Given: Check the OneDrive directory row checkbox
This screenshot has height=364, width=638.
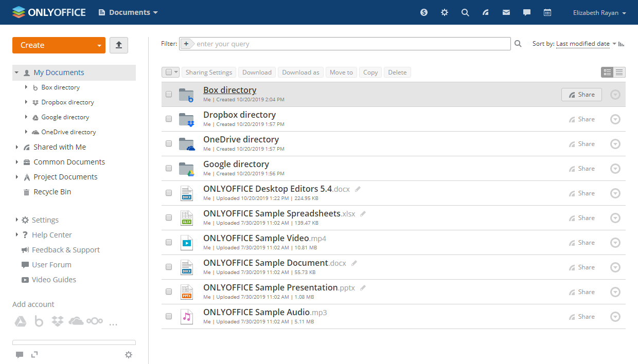Looking at the screenshot, I should coord(169,144).
